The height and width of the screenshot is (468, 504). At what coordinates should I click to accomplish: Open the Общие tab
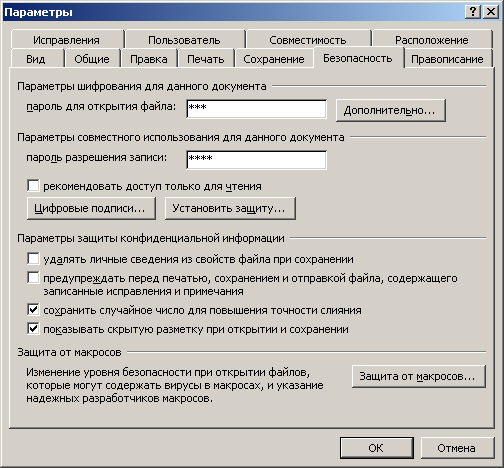[x=92, y=59]
